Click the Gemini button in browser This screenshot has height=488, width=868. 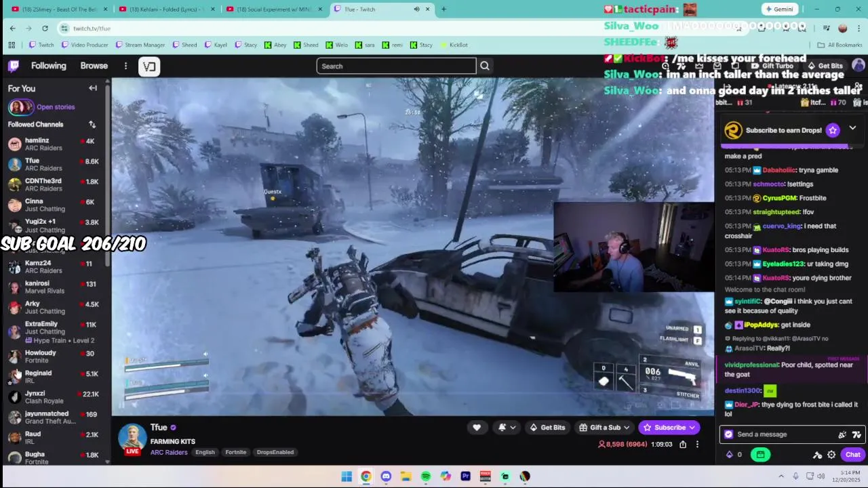point(778,9)
